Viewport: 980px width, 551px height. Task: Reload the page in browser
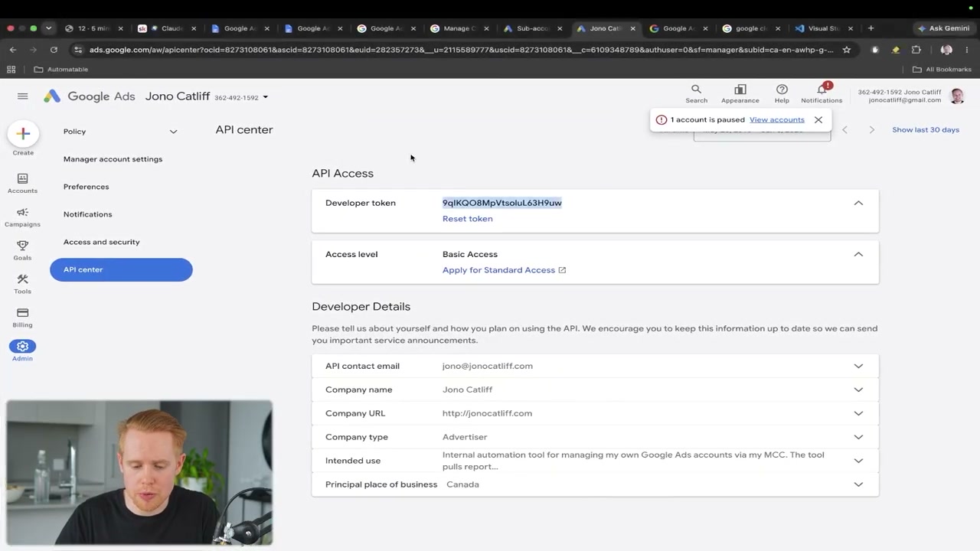(54, 50)
